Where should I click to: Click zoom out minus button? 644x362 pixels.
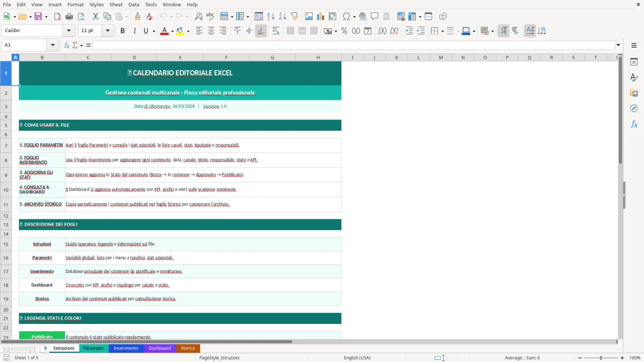pos(579,358)
